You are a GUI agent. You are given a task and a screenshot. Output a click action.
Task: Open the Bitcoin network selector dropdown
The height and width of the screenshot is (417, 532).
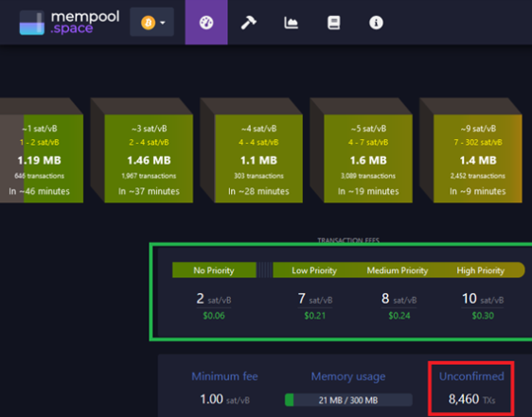tap(152, 23)
